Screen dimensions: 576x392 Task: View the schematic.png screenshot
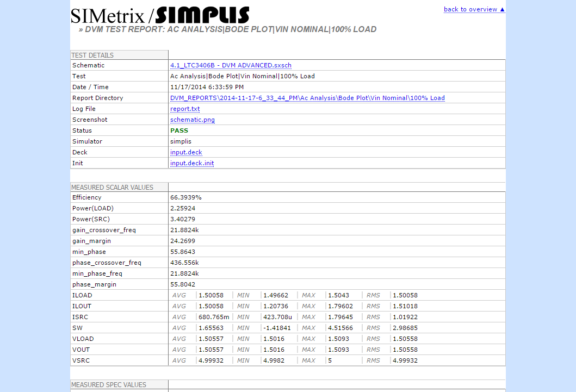click(192, 120)
